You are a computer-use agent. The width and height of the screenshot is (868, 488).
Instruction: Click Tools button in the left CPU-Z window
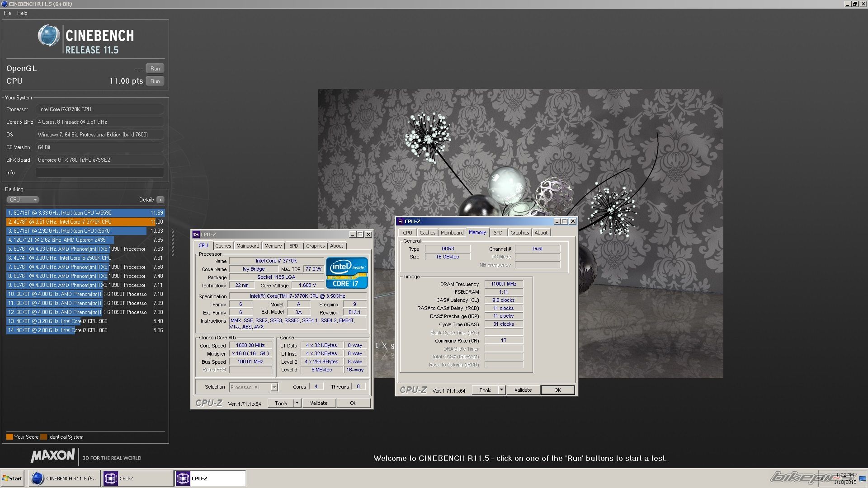pyautogui.click(x=281, y=403)
